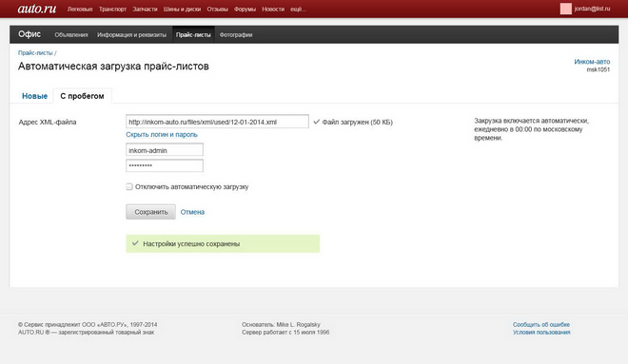The height and width of the screenshot is (364, 628).
Task: Click the auto.ru logo
Action: coord(37,9)
